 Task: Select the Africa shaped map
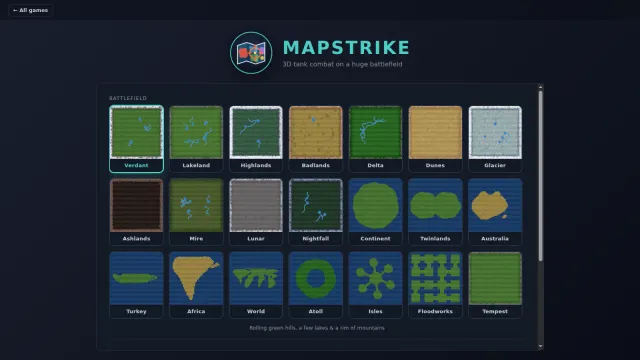196,285
